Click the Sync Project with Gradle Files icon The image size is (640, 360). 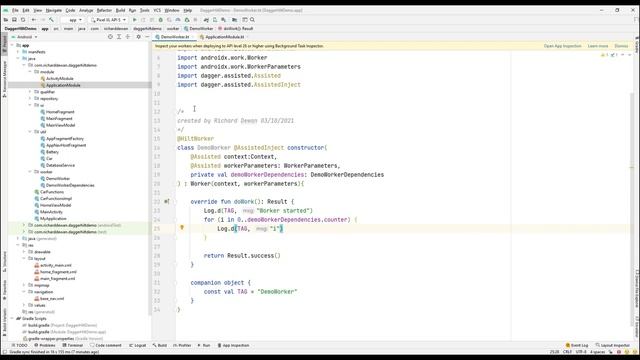click(x=206, y=20)
